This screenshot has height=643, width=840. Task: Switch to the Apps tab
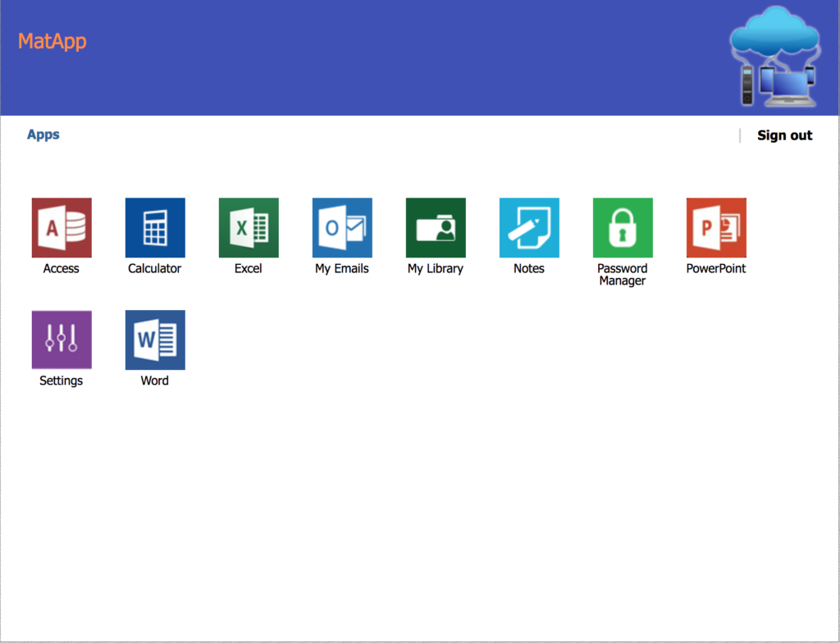(43, 135)
